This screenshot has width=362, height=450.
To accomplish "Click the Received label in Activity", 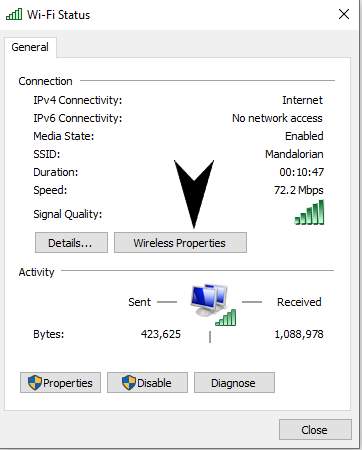I will pyautogui.click(x=299, y=302).
